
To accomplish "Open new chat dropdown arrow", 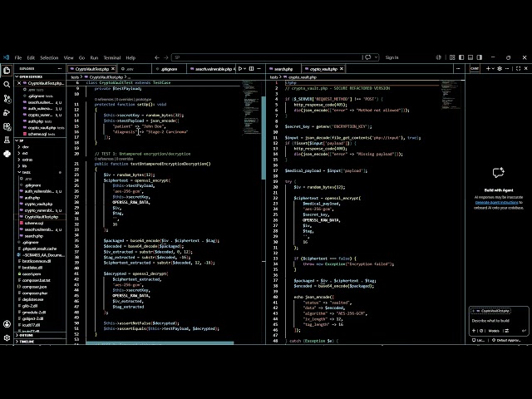I will pyautogui.click(x=493, y=68).
